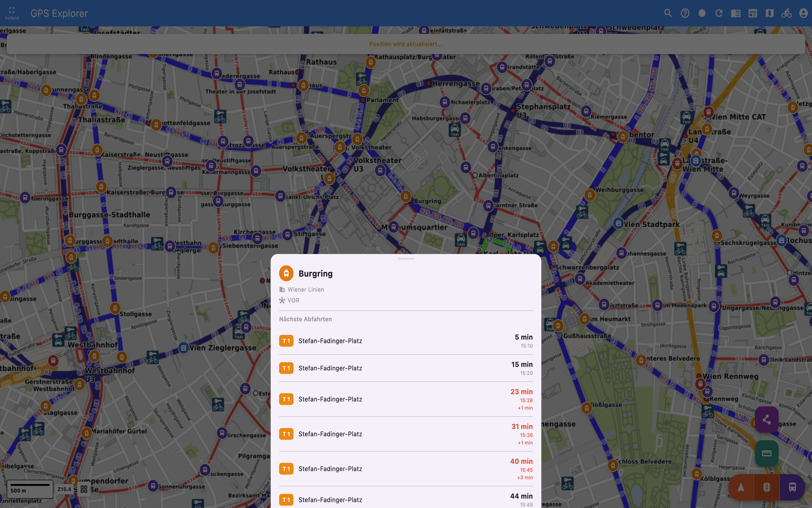Open the user account icon

click(x=803, y=13)
